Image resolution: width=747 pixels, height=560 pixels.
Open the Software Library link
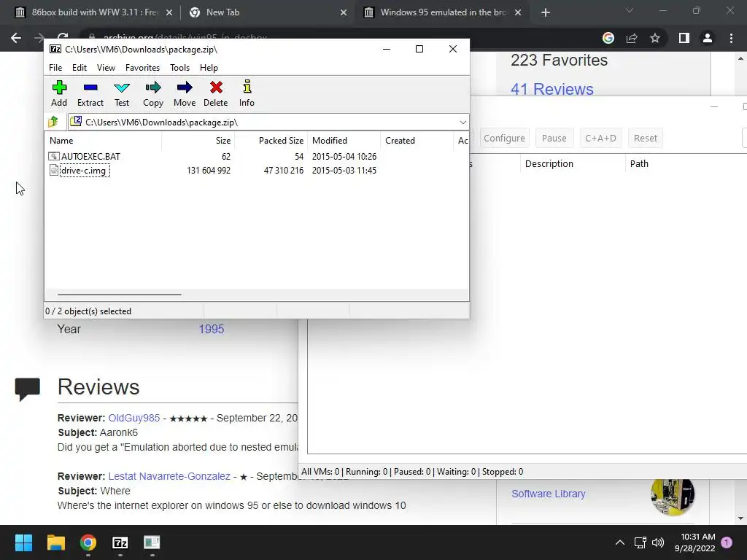(x=549, y=494)
